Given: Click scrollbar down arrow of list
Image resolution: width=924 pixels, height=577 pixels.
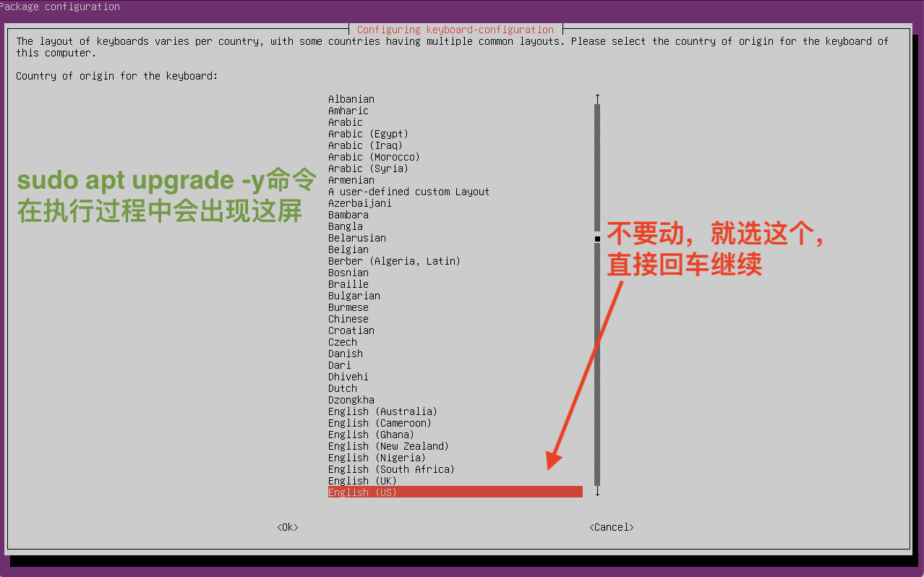Looking at the screenshot, I should tap(598, 492).
